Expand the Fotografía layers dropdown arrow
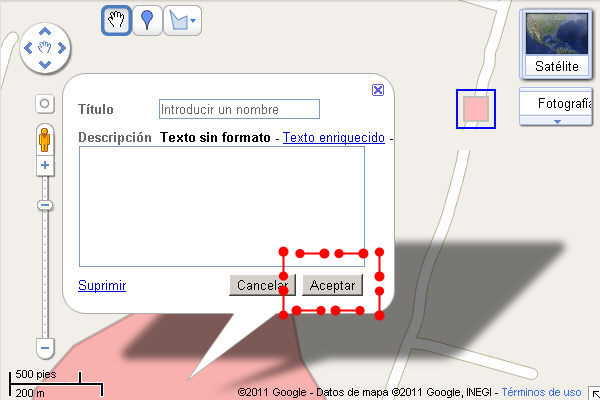600x400 pixels. click(557, 122)
